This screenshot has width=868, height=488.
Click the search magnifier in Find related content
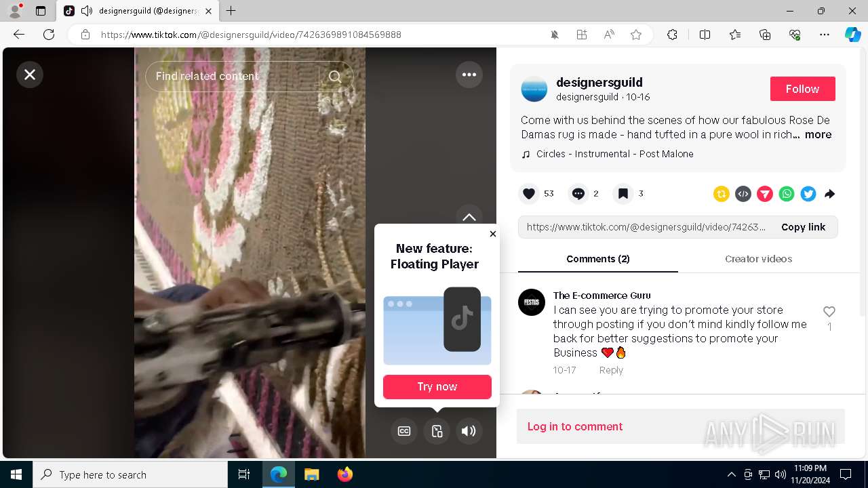pos(335,77)
